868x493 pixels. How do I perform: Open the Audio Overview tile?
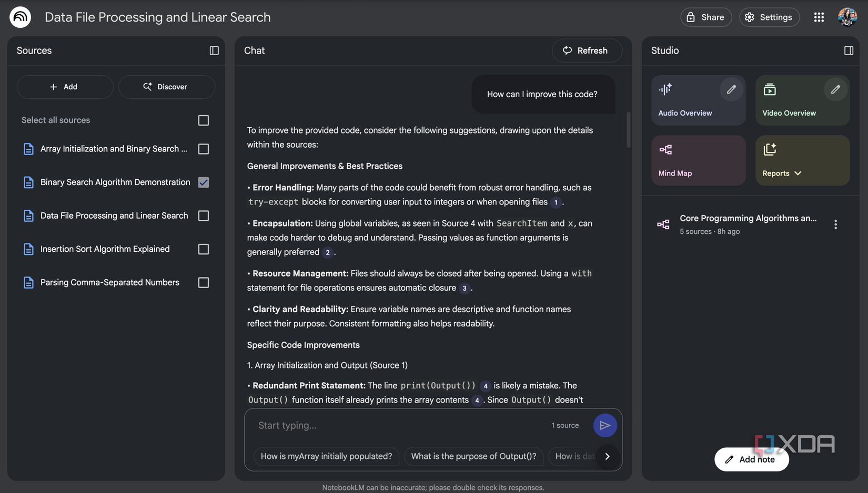[698, 100]
